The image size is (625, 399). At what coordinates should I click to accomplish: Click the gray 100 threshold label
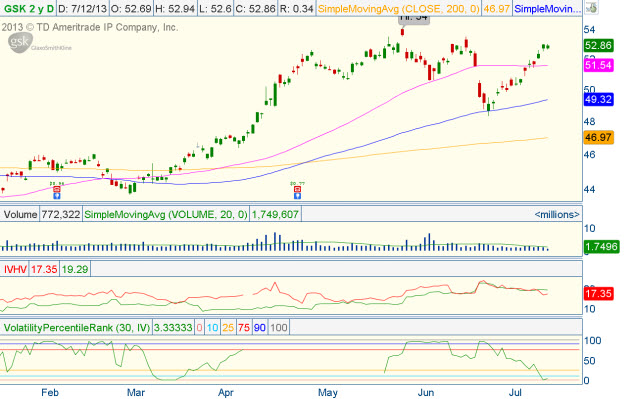pos(279,328)
